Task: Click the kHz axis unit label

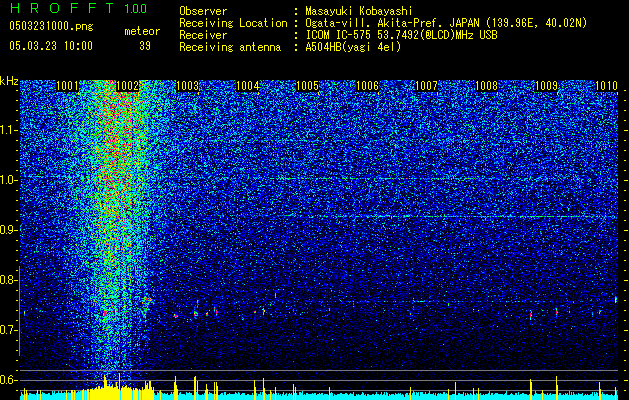Action: 9,81
